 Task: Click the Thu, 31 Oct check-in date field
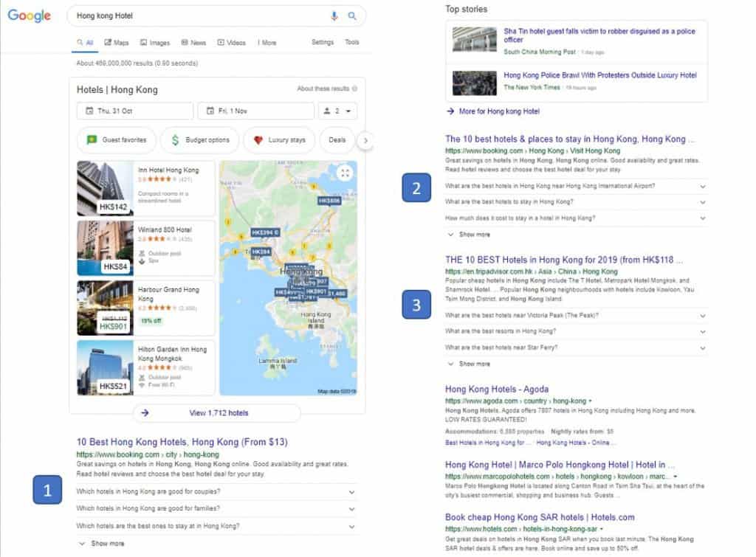pyautogui.click(x=134, y=111)
